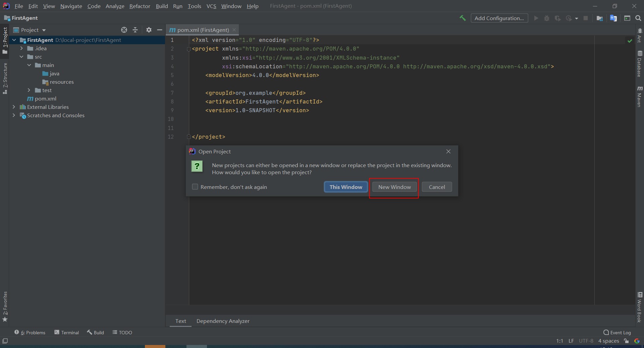Click 4 spaces indent in status bar
The image size is (644, 348).
tap(608, 341)
